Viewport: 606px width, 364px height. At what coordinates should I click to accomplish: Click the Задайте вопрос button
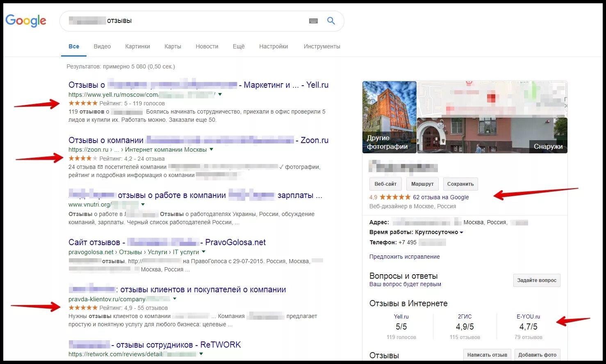537,280
